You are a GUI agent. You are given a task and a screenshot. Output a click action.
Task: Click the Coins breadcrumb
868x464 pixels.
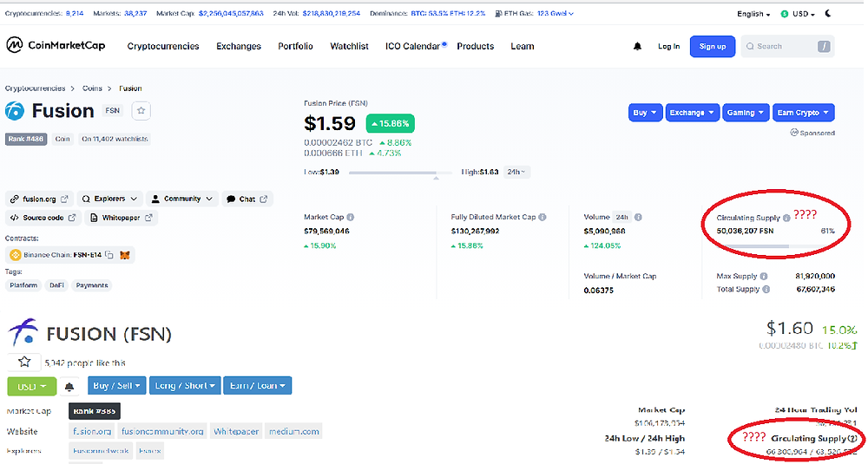(x=92, y=88)
